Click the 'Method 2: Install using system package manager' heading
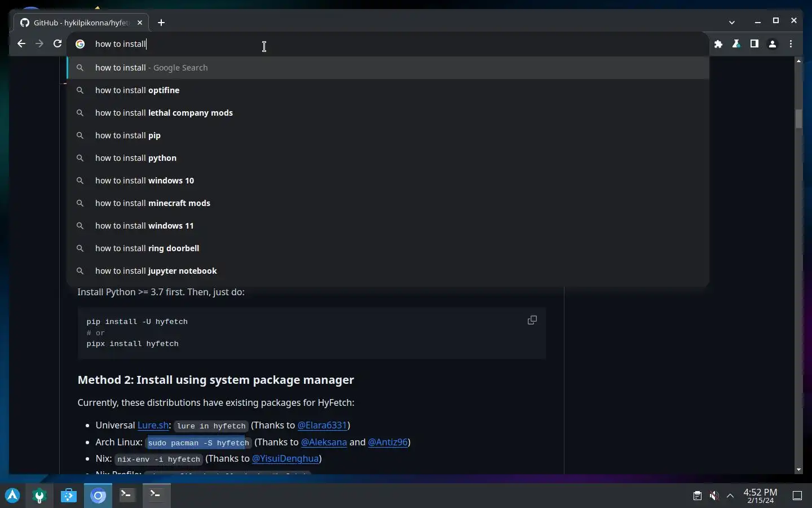Viewport: 812px width, 508px height. click(x=216, y=380)
